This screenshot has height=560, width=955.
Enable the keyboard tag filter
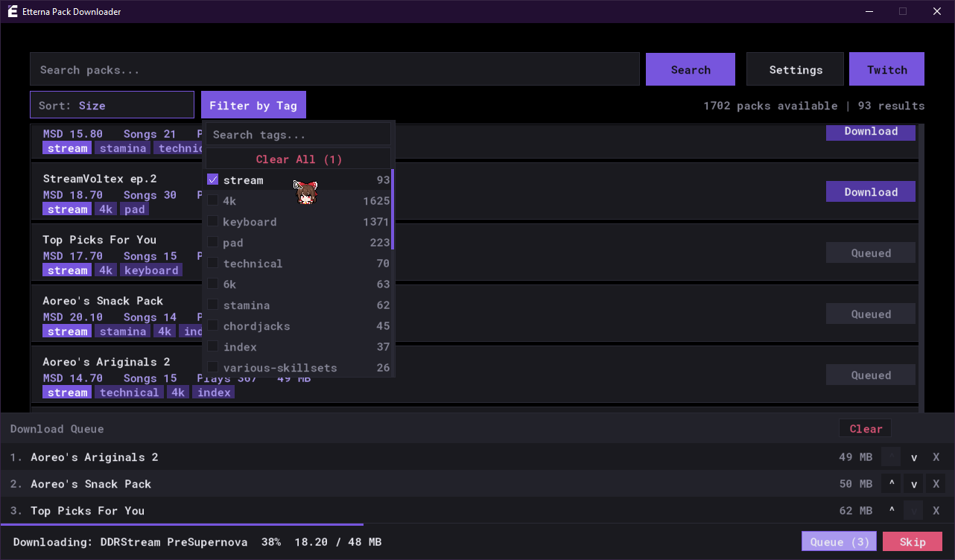(212, 222)
